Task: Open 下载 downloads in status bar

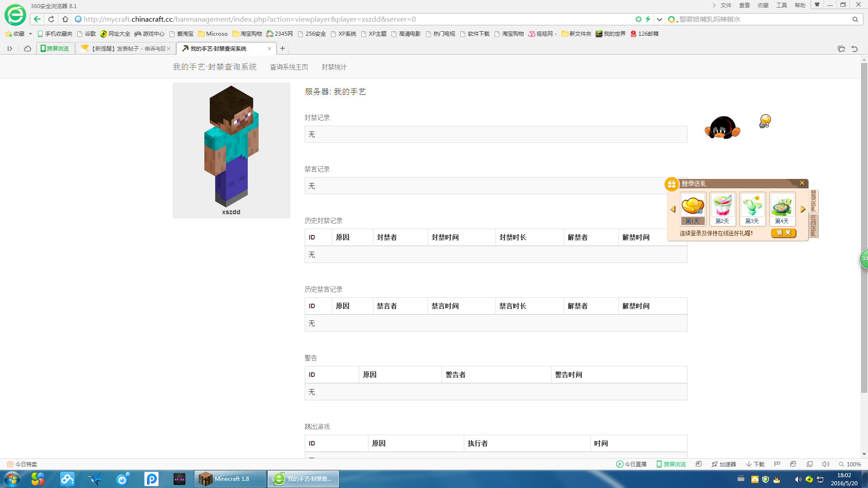Action: pyautogui.click(x=755, y=464)
